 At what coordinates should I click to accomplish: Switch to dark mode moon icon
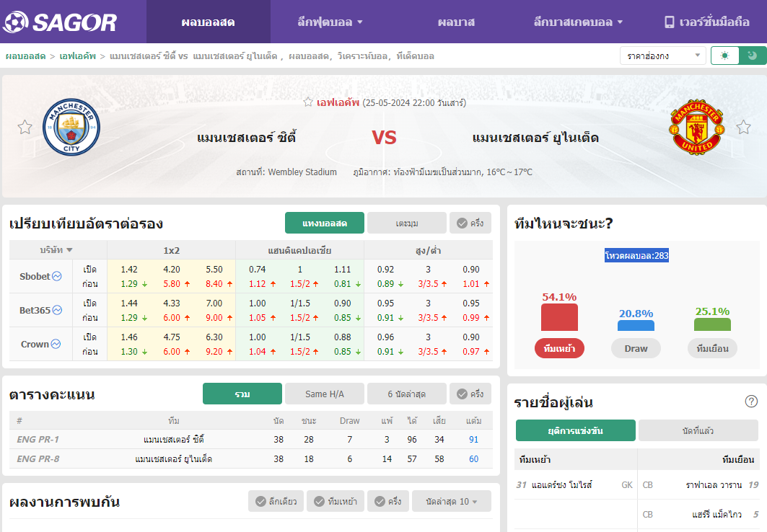point(753,56)
